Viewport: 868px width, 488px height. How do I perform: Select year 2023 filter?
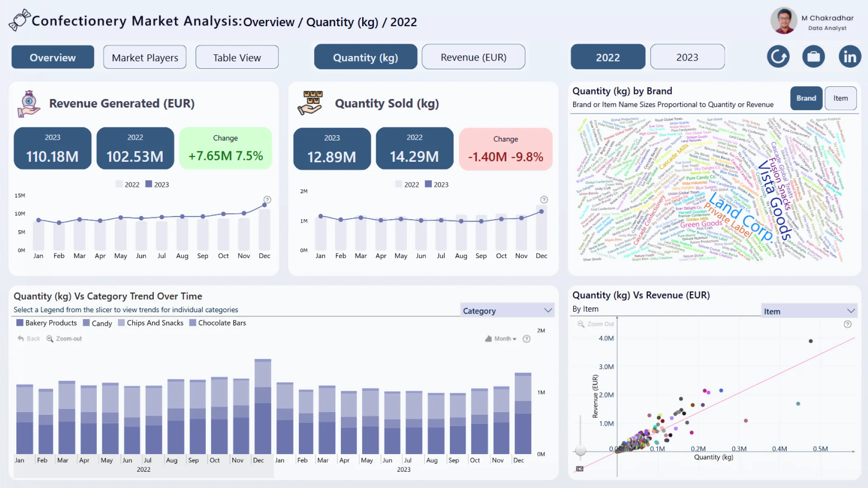[x=687, y=57]
